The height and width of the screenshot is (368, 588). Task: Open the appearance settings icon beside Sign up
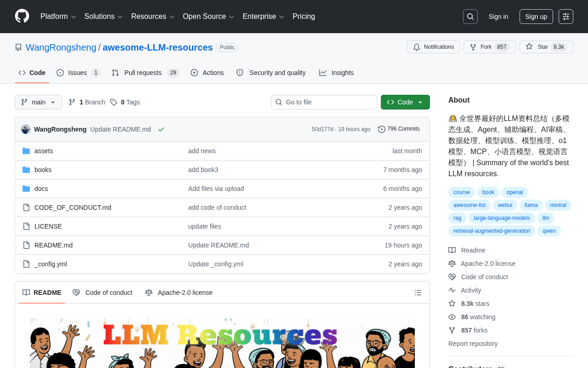click(566, 17)
